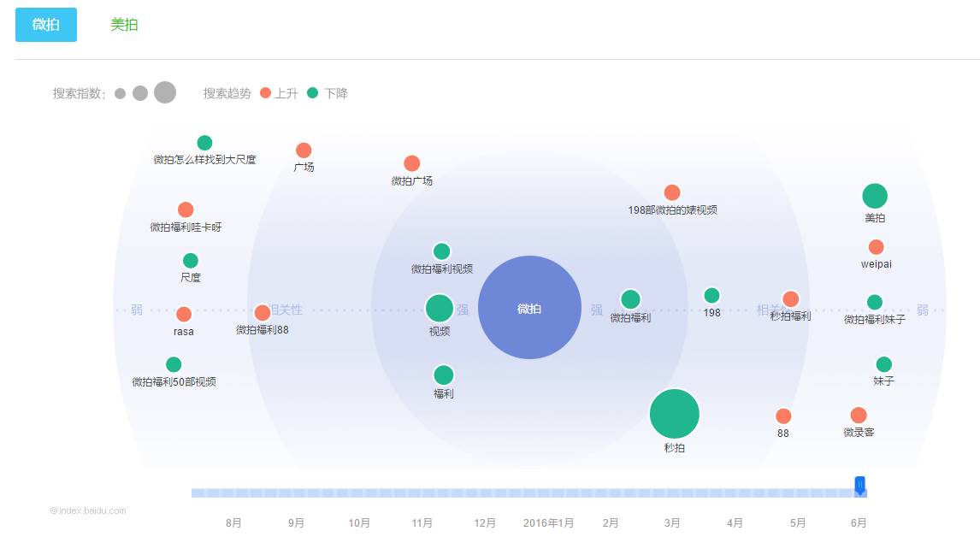Select the green 福利 bubble
Screen dimensions: 980x537
[444, 375]
